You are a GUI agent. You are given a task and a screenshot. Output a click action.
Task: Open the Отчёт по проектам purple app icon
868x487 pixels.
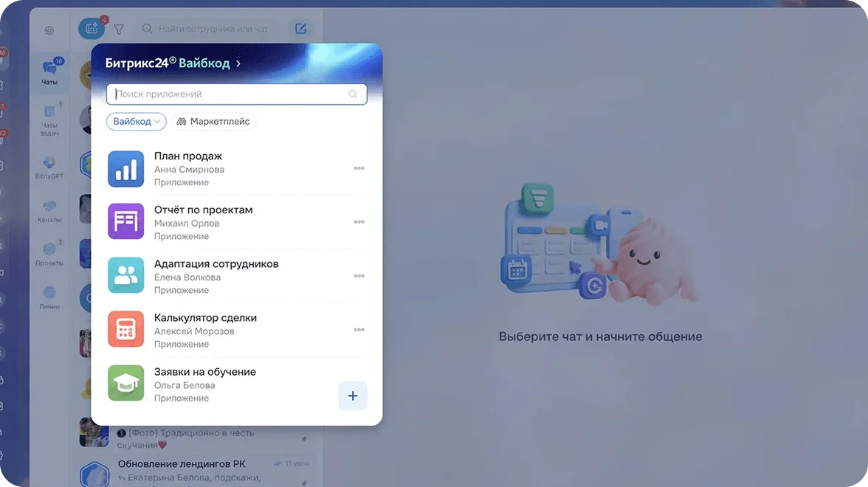(125, 221)
